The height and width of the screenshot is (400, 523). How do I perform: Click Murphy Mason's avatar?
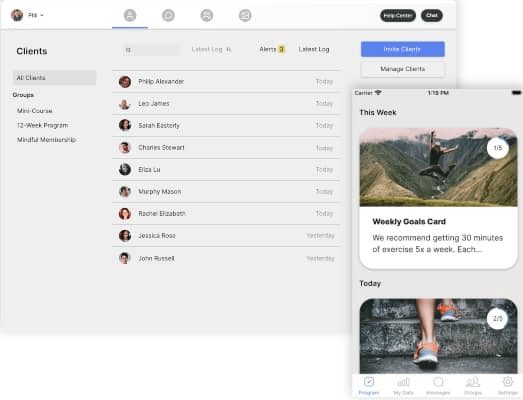125,191
